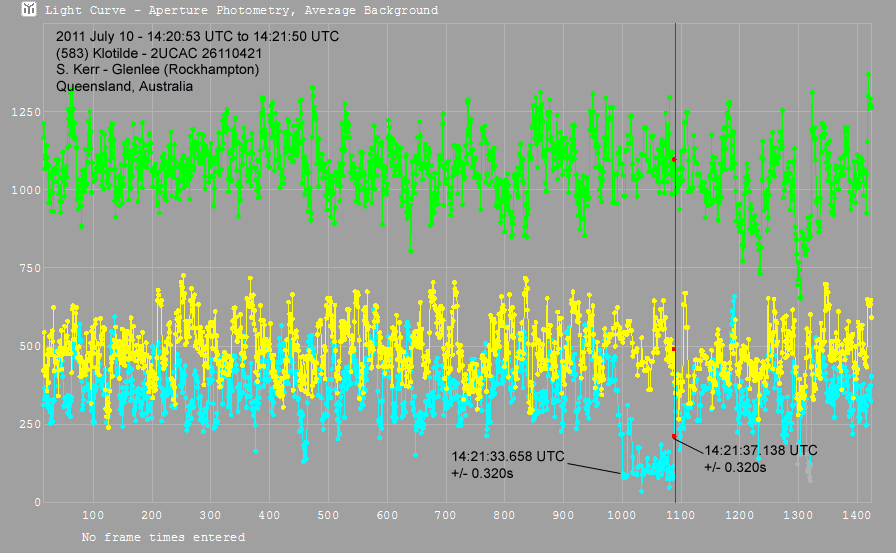Click the x-axis frame label 600
This screenshot has height=553, width=896.
tap(387, 515)
